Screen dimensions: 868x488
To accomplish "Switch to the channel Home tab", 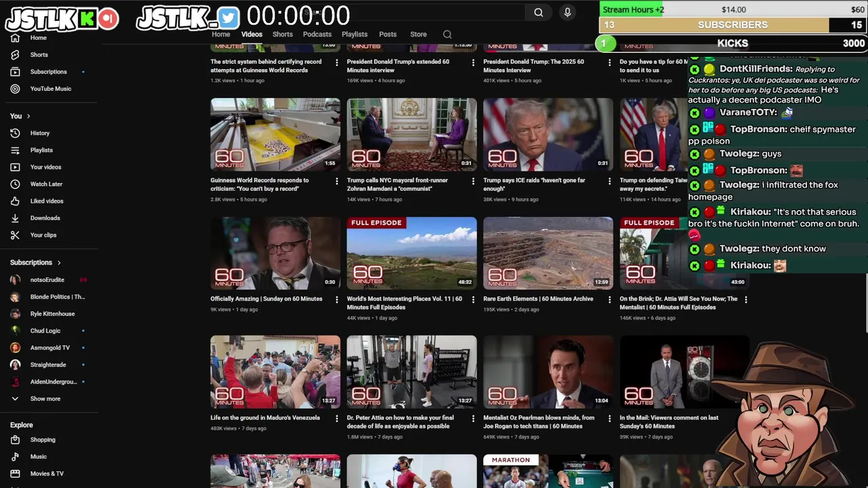I will coord(221,35).
